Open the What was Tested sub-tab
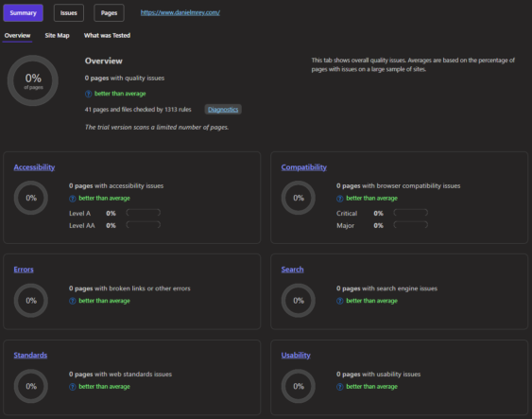The image size is (532, 419). coord(107,36)
